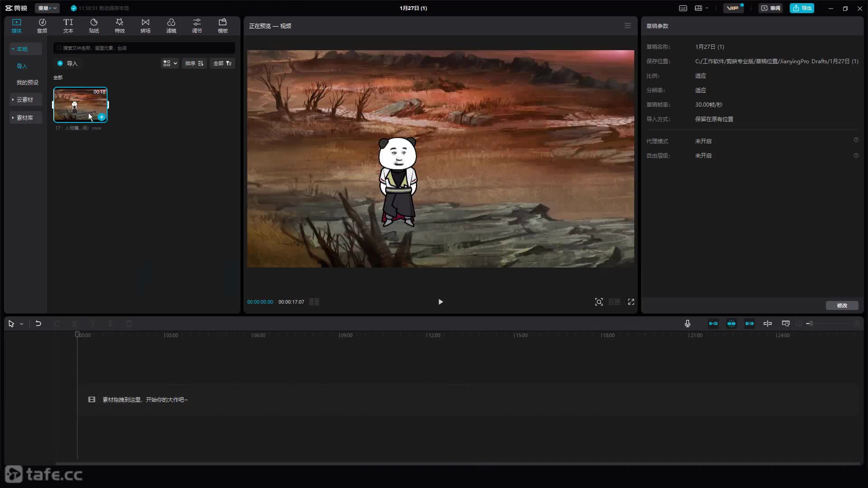868x488 pixels.
Task: Switch to the 转场 (Transitions) tab
Action: pos(145,26)
